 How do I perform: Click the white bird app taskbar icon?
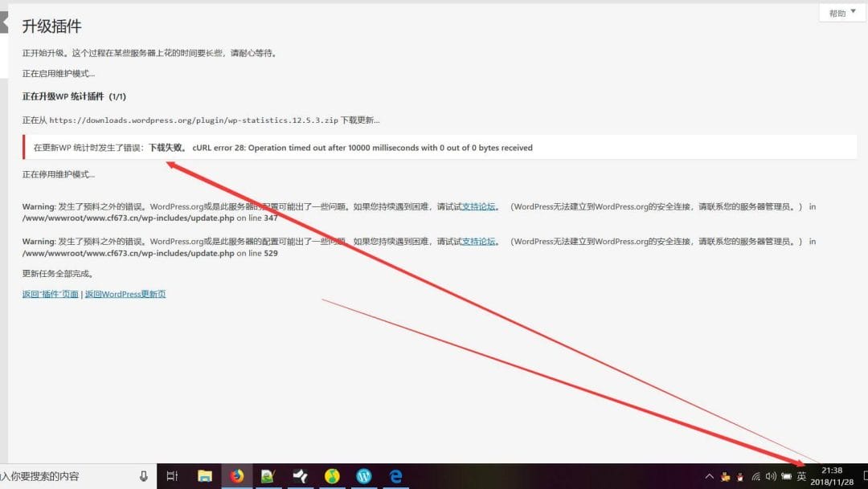pyautogui.click(x=300, y=476)
